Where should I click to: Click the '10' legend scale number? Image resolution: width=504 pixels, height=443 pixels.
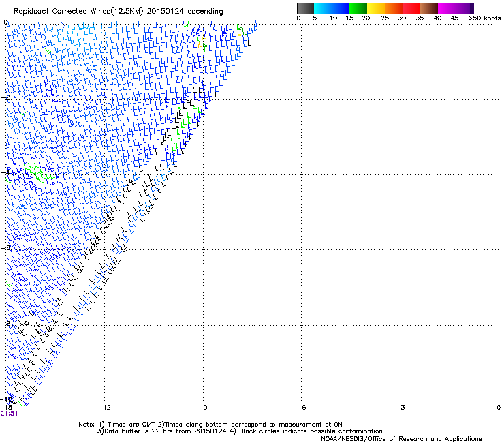[333, 18]
